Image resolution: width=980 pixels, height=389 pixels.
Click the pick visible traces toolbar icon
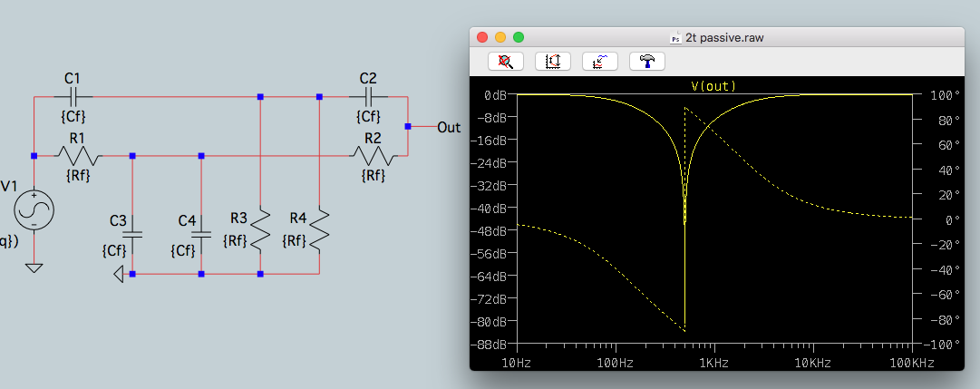pos(600,61)
